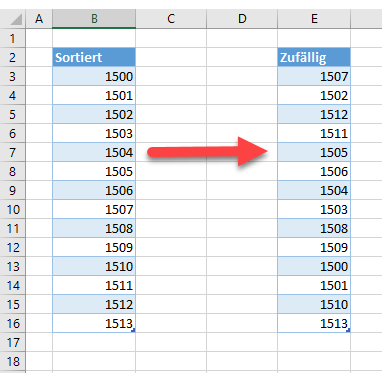Select cell 1511 in Sortiert column

tap(94, 285)
